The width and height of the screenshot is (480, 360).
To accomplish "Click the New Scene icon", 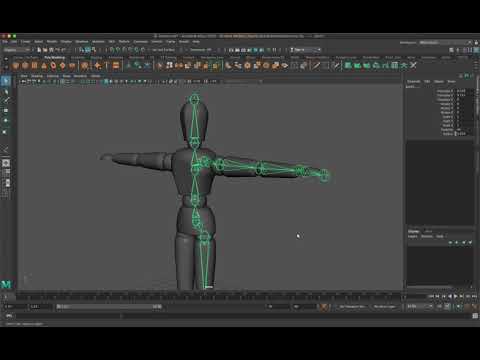I will point(39,50).
